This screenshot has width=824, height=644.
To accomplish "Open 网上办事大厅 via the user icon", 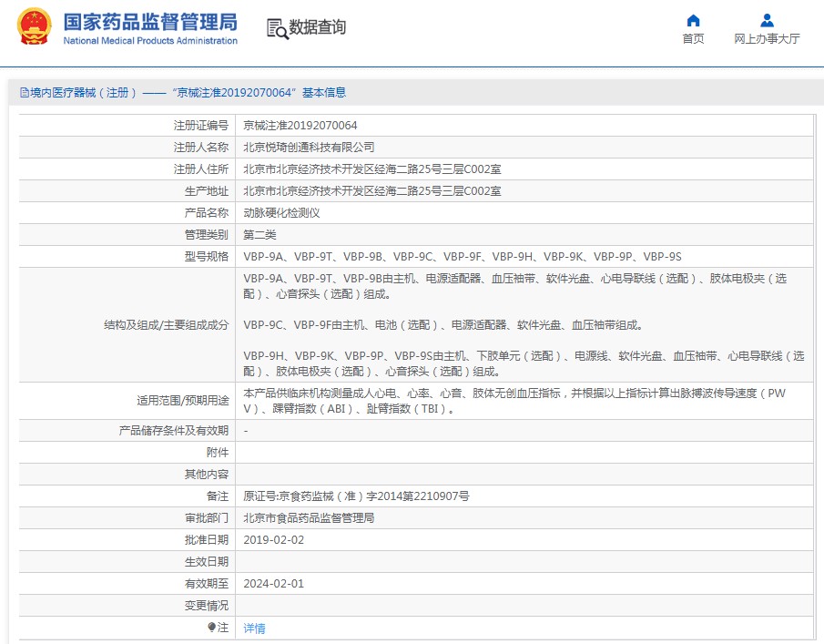I will tap(767, 21).
